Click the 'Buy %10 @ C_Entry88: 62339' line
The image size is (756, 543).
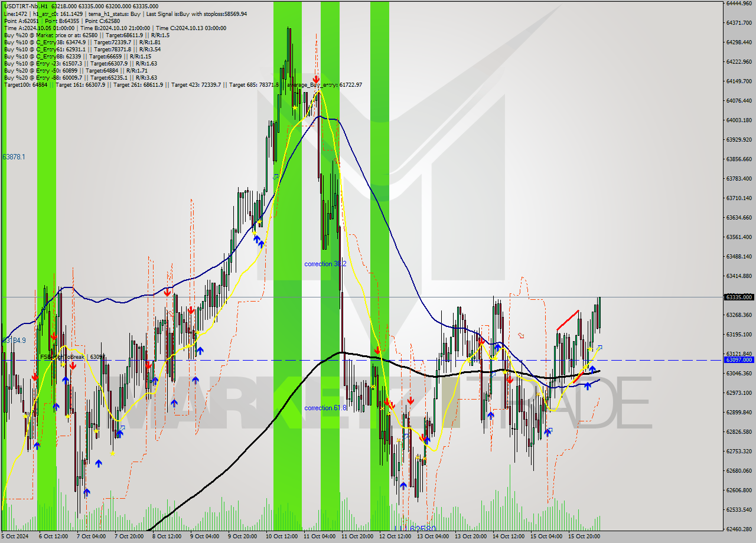[x=77, y=56]
